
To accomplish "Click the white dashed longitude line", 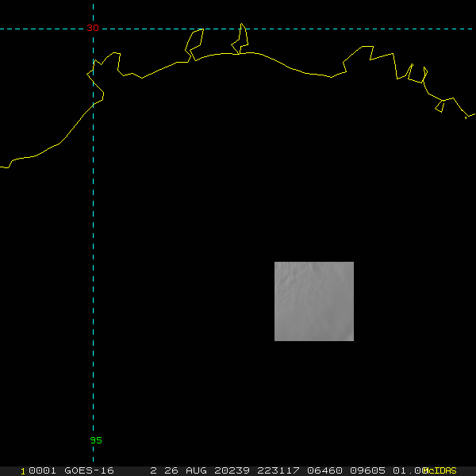I will pos(94,238).
